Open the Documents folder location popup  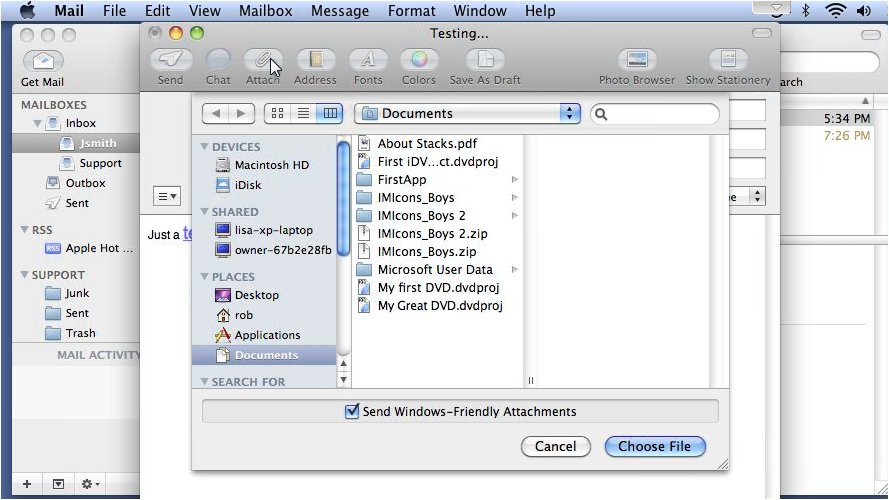(468, 113)
